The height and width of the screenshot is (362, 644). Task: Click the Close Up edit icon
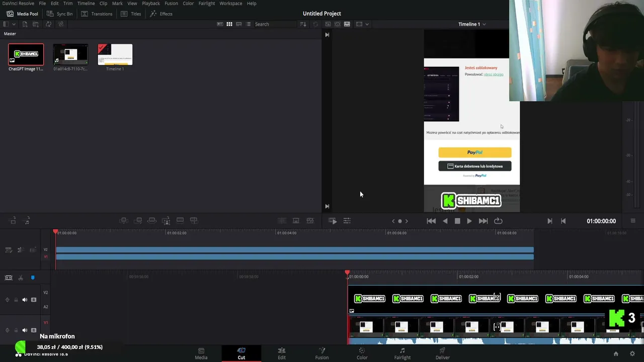(x=166, y=221)
